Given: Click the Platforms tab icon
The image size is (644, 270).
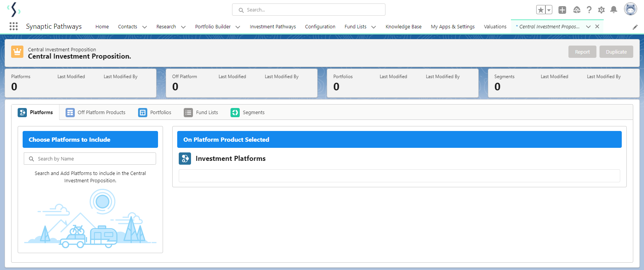Looking at the screenshot, I should pos(22,112).
